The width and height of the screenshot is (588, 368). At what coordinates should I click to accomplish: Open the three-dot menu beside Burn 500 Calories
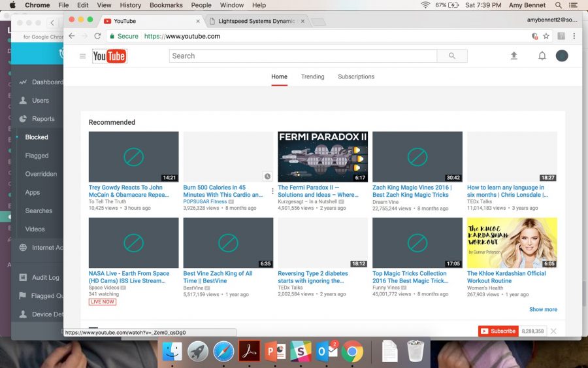click(x=272, y=192)
